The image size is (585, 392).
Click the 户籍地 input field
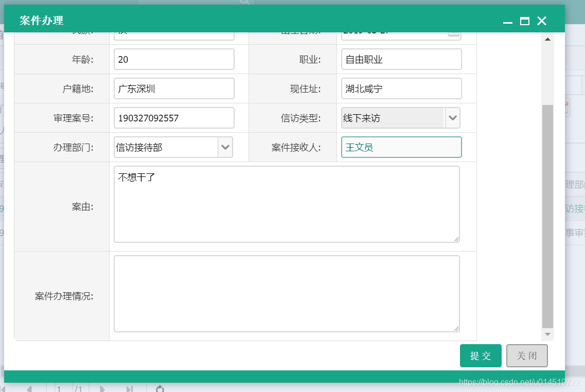point(174,88)
